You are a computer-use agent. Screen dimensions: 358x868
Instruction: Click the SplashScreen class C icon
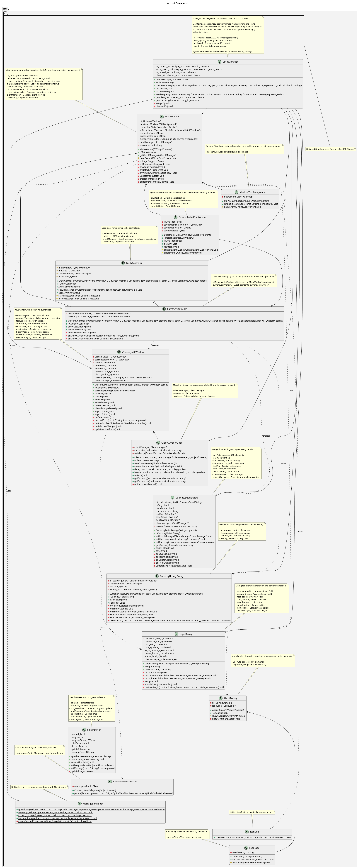point(84,730)
